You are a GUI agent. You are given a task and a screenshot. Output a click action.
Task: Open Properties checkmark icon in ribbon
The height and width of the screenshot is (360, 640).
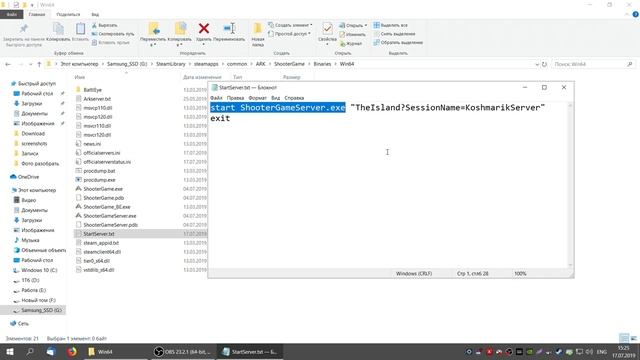327,29
